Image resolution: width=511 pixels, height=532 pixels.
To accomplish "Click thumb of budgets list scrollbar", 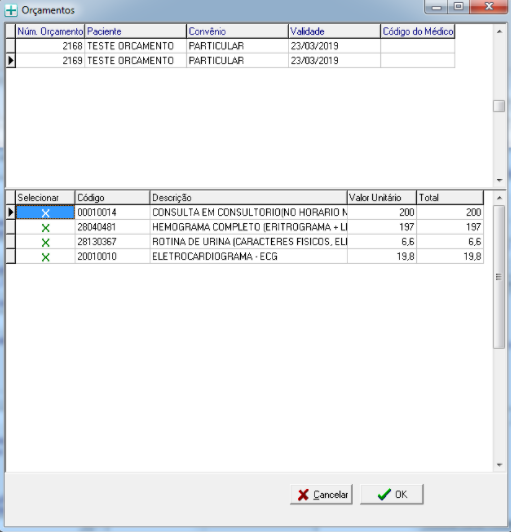I will [x=499, y=106].
